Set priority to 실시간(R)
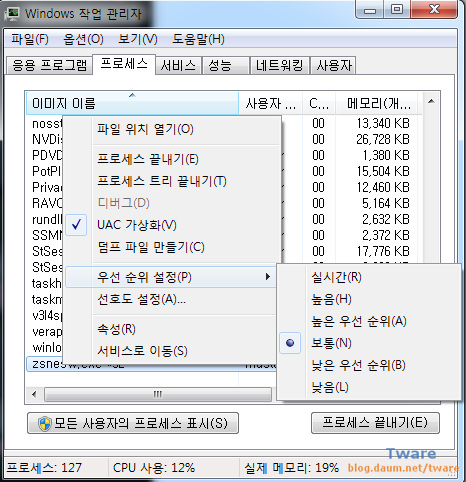Viewport: 466px width, 482px height. 369,277
